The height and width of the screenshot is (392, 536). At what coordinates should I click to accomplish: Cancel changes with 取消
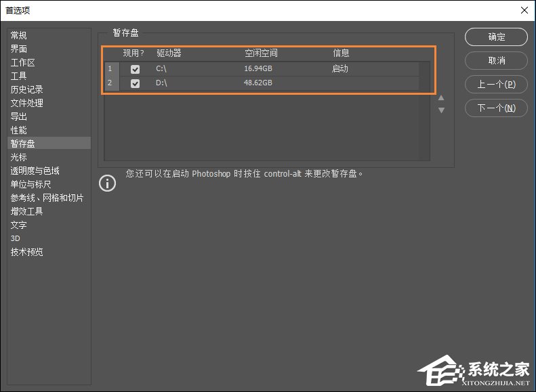coord(496,61)
